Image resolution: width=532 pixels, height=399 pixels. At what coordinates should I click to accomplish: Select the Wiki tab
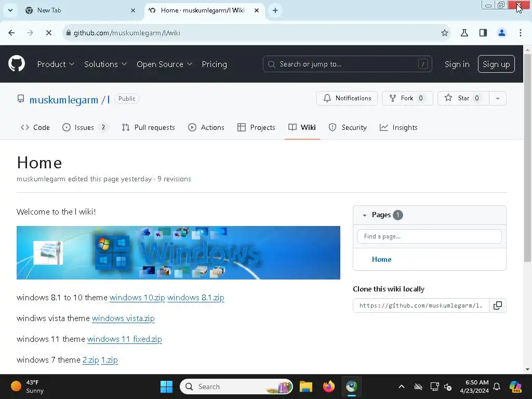click(302, 127)
